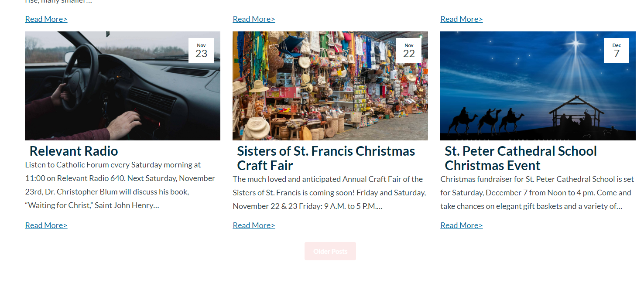
Task: Click the Annual Craft Fair excerpt paragraph
Action: coord(329,192)
